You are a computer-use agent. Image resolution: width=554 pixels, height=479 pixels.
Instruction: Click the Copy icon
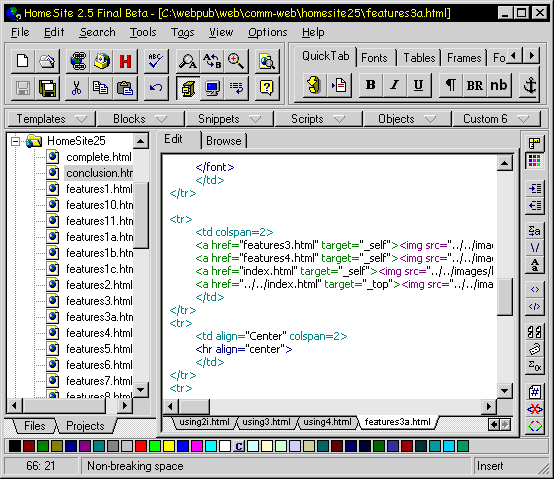pyautogui.click(x=101, y=88)
